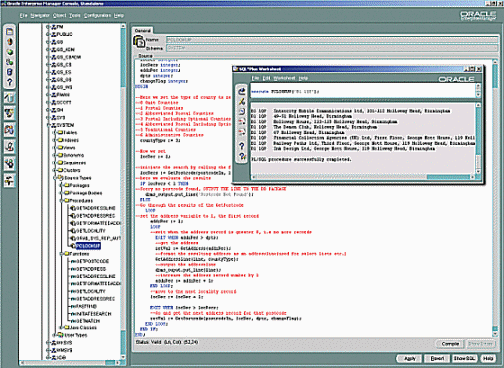504x368 pixels.
Task: Click the Execute lightning icon in SQL*Plus Worksheet
Action: 242,101
